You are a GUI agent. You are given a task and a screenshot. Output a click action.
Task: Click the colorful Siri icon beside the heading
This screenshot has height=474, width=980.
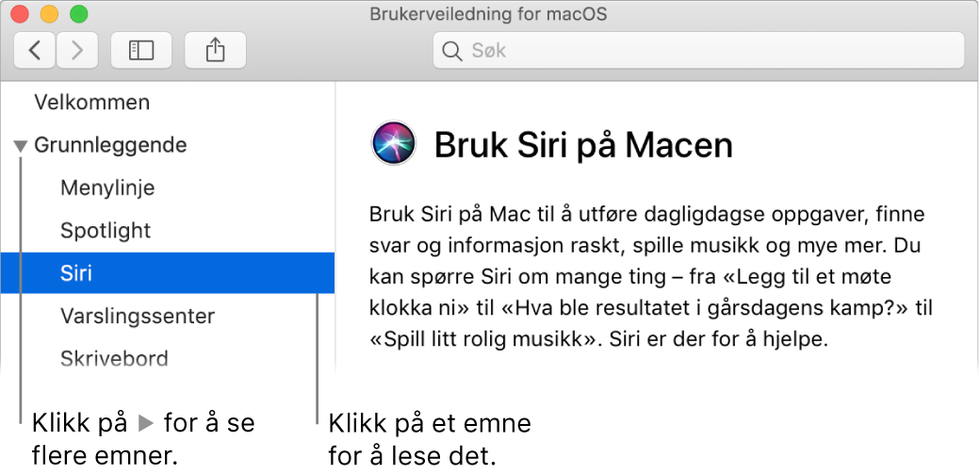(394, 143)
